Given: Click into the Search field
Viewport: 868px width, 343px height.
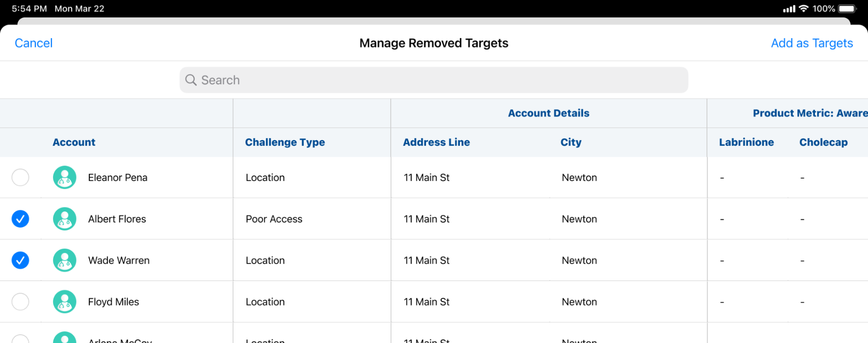Looking at the screenshot, I should pyautogui.click(x=434, y=80).
